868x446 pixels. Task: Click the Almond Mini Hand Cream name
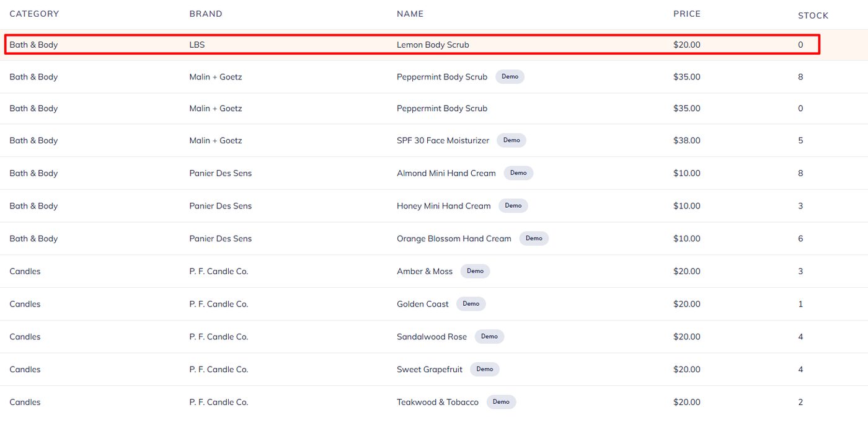tap(446, 174)
